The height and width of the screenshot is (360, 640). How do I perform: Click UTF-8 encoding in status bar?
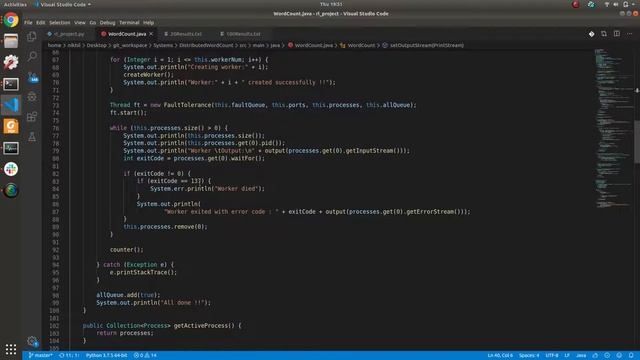(552, 356)
